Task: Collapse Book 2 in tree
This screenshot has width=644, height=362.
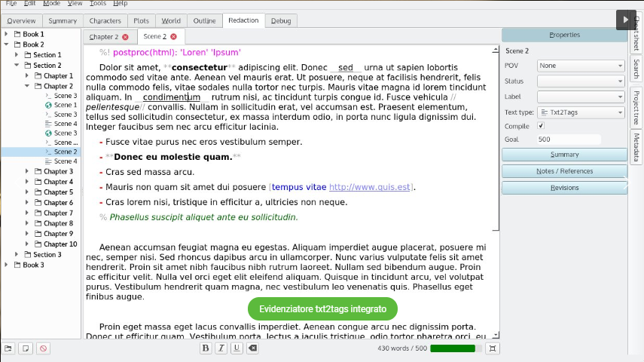Action: coord(6,44)
